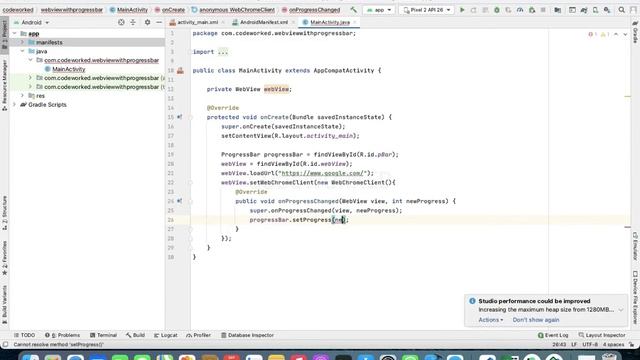Collapse the java folder
The height and width of the screenshot is (360, 640).
point(22,51)
